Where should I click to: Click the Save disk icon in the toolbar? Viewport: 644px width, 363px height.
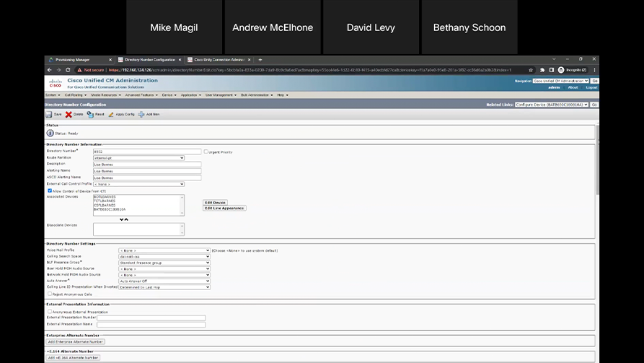click(49, 114)
